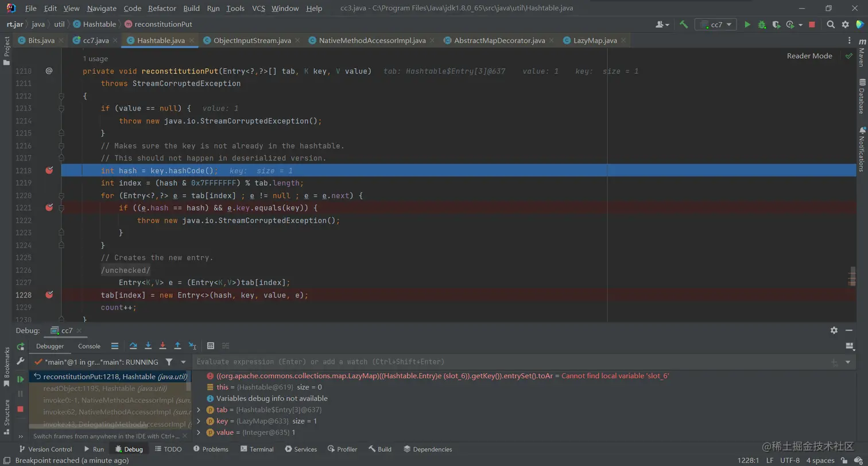The height and width of the screenshot is (466, 868).
Task: Stop cc7 with the main toolbar red square
Action: 812,25
